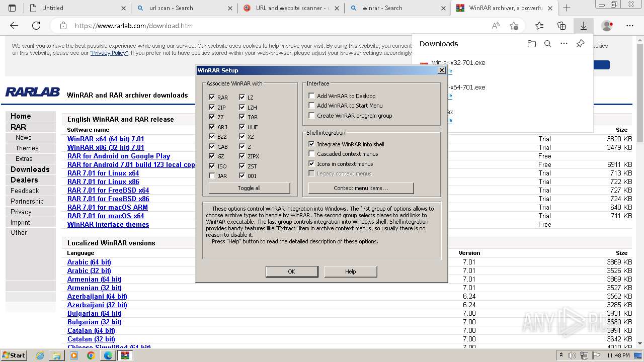Open Edge Settings and more menu

[630, 26]
